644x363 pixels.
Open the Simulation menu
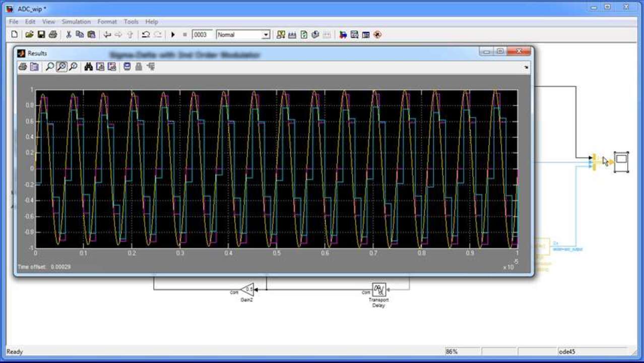76,22
